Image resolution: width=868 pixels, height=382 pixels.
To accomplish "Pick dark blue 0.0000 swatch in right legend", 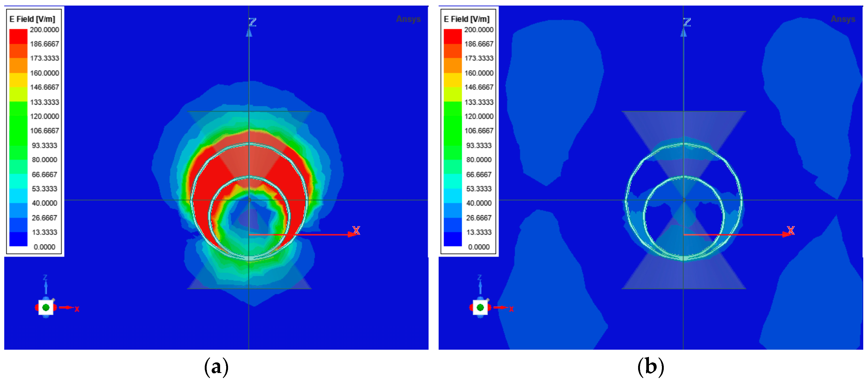I will coord(453,239).
